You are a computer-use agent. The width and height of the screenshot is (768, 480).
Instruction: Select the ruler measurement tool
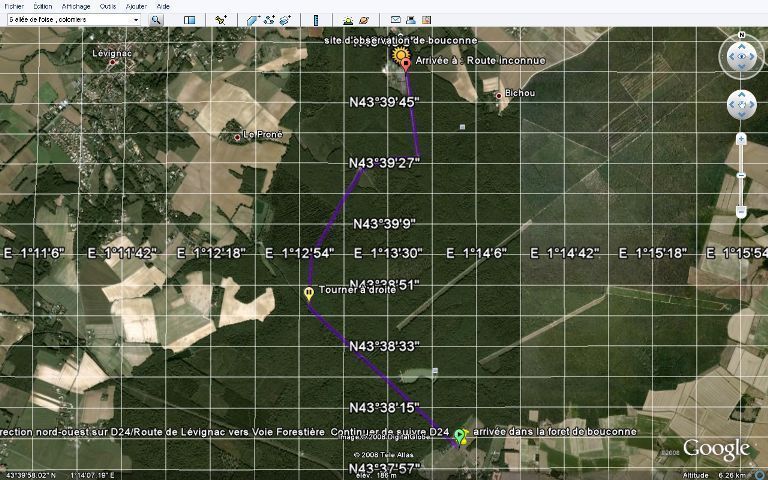click(x=316, y=20)
